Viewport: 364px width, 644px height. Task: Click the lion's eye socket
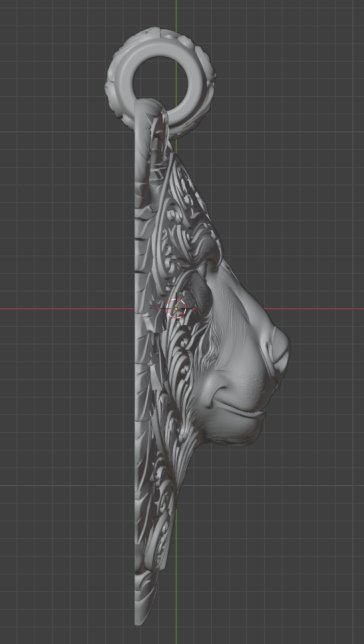point(200,291)
